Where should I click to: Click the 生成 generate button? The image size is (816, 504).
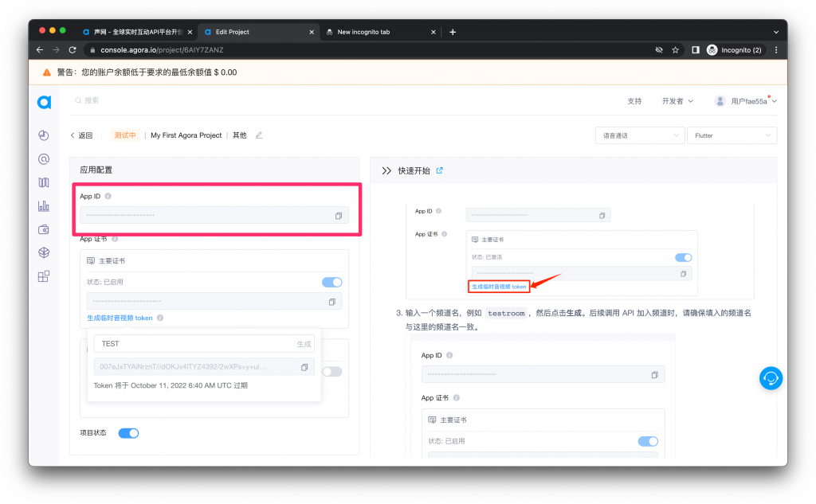click(304, 344)
